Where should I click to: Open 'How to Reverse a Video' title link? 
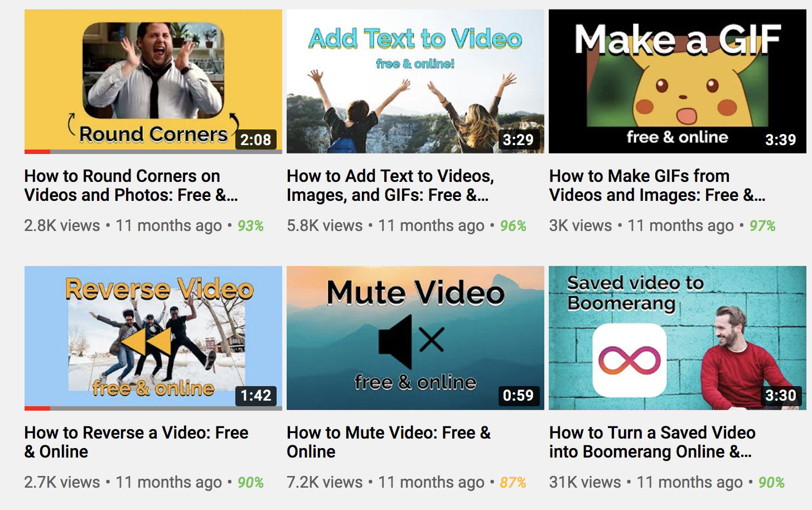[136, 441]
